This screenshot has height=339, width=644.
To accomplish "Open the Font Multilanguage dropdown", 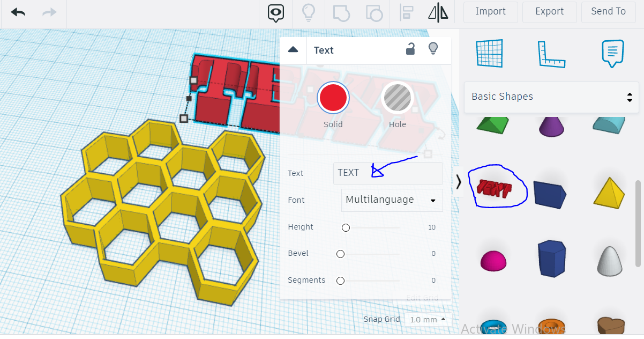I will click(392, 200).
